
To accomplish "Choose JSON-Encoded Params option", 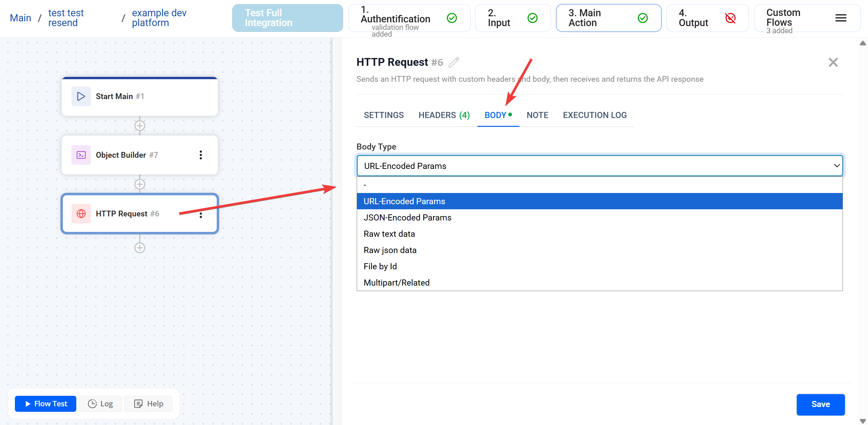I will coord(407,217).
